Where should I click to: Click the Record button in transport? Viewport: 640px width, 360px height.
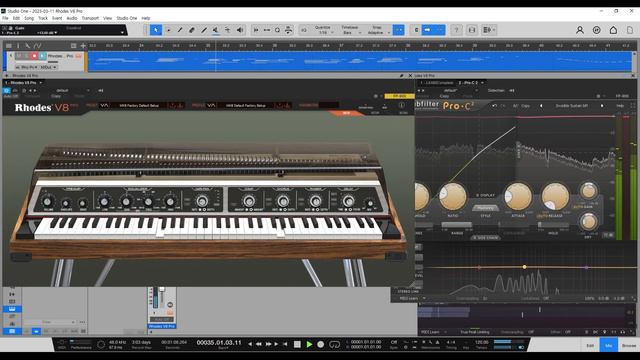(x=320, y=344)
